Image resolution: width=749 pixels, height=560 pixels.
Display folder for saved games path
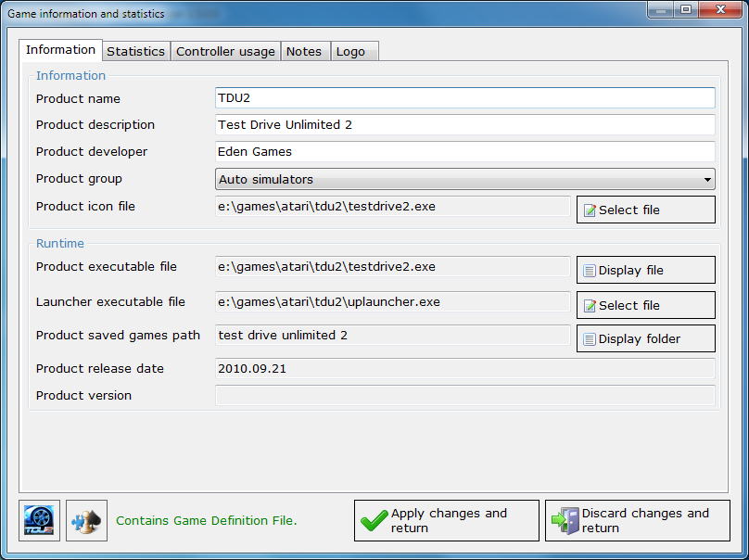tap(645, 338)
